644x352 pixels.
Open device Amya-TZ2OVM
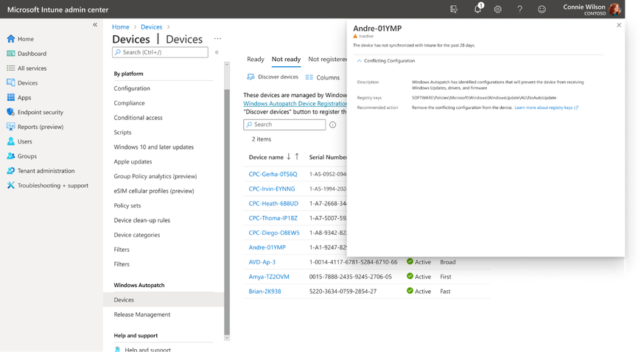pyautogui.click(x=269, y=276)
